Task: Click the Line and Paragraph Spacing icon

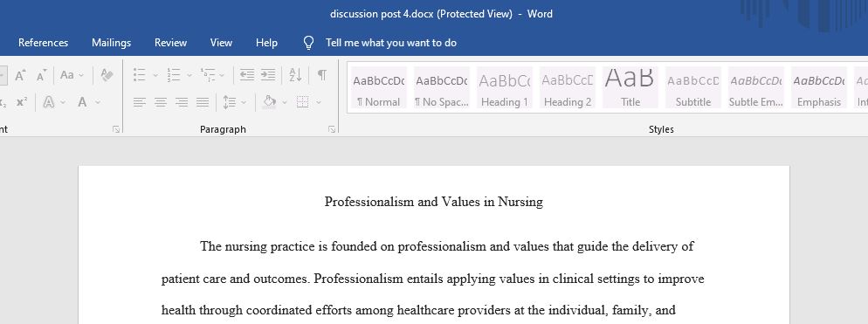Action: [x=229, y=102]
